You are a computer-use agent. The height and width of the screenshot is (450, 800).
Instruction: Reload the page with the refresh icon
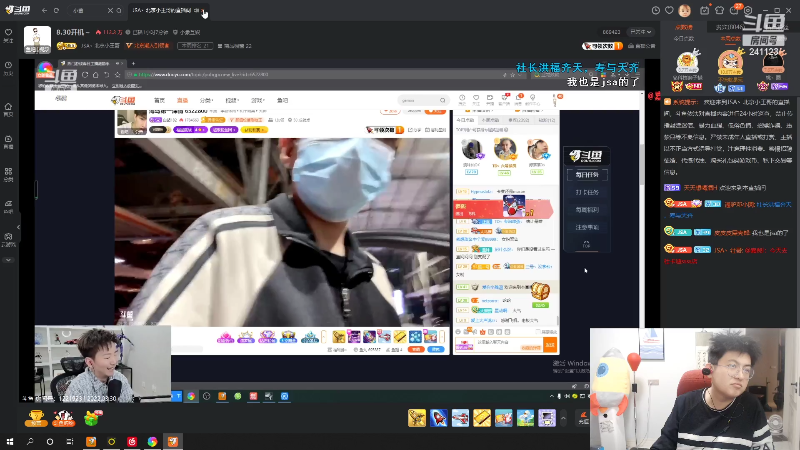(56, 10)
